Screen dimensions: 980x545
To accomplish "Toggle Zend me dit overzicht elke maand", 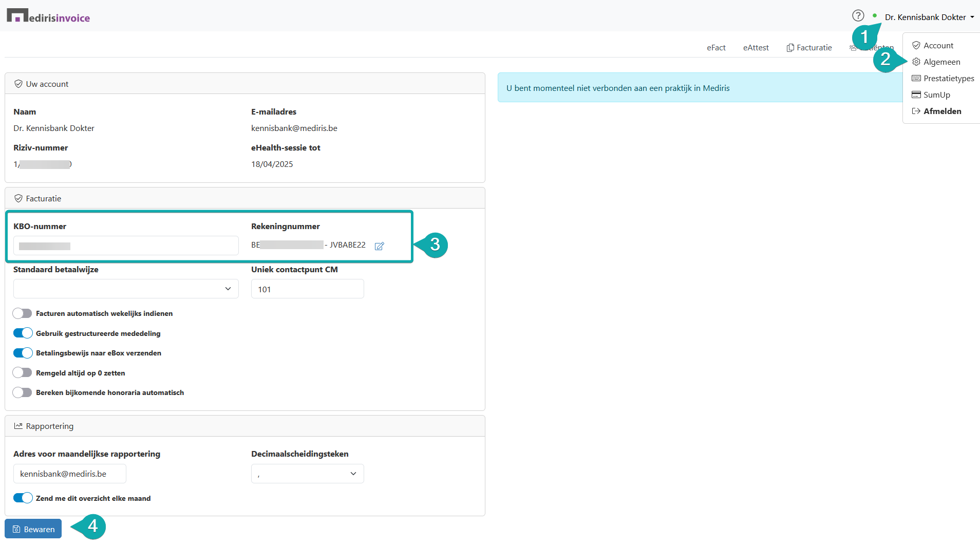I will pos(23,498).
